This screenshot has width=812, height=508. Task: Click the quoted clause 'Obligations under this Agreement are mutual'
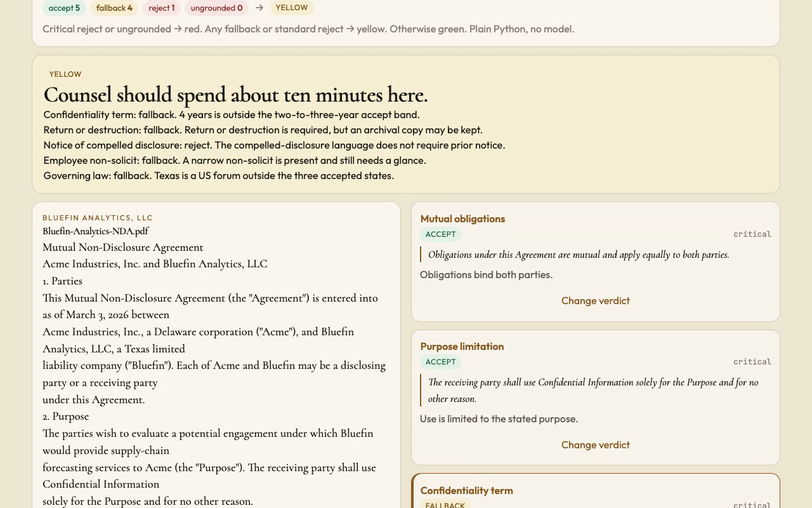579,255
